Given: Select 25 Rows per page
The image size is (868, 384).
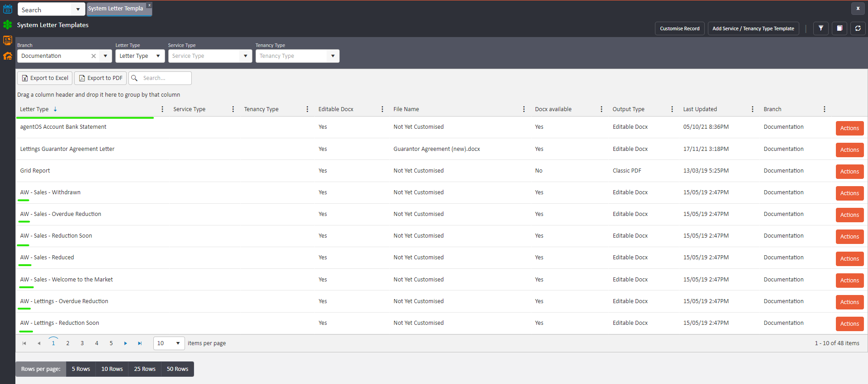Looking at the screenshot, I should (x=145, y=369).
